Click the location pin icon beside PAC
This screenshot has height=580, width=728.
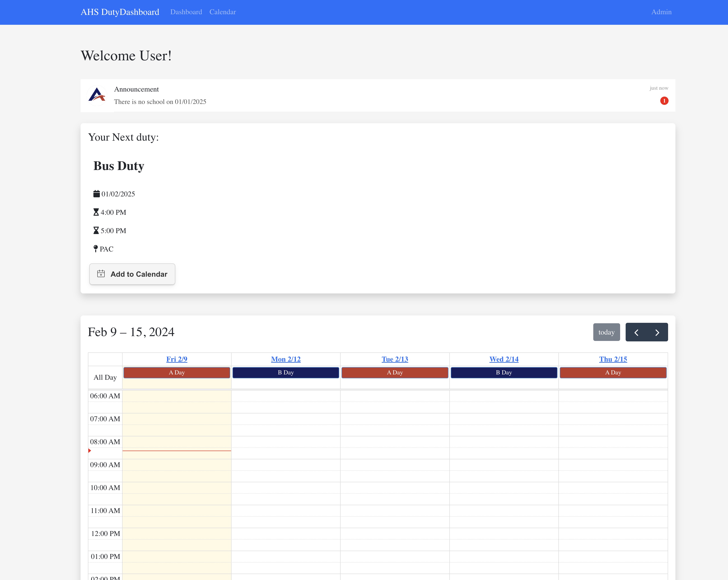pos(95,249)
